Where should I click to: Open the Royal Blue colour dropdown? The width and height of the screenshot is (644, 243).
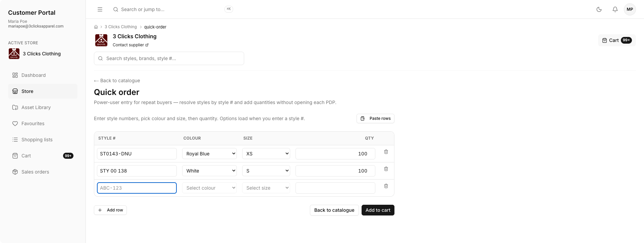(209, 154)
